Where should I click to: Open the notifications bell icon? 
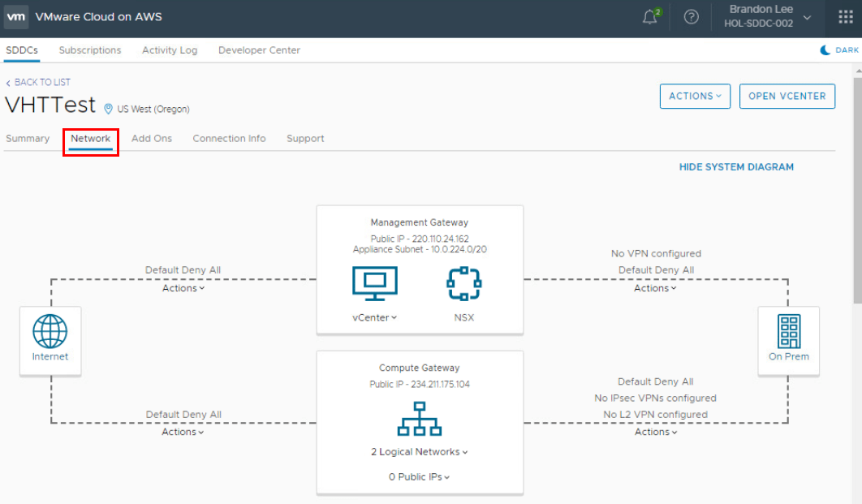(650, 17)
